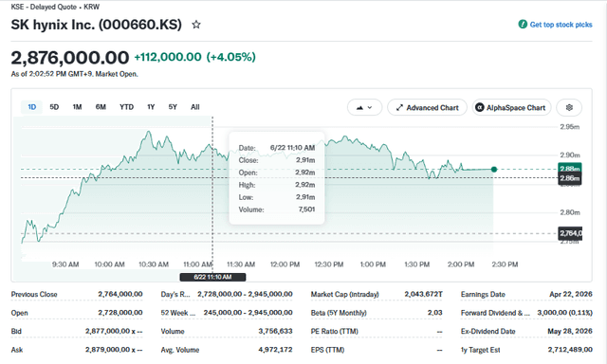Click the 2,764 previous close axis label
The height and width of the screenshot is (364, 607).
coord(570,233)
